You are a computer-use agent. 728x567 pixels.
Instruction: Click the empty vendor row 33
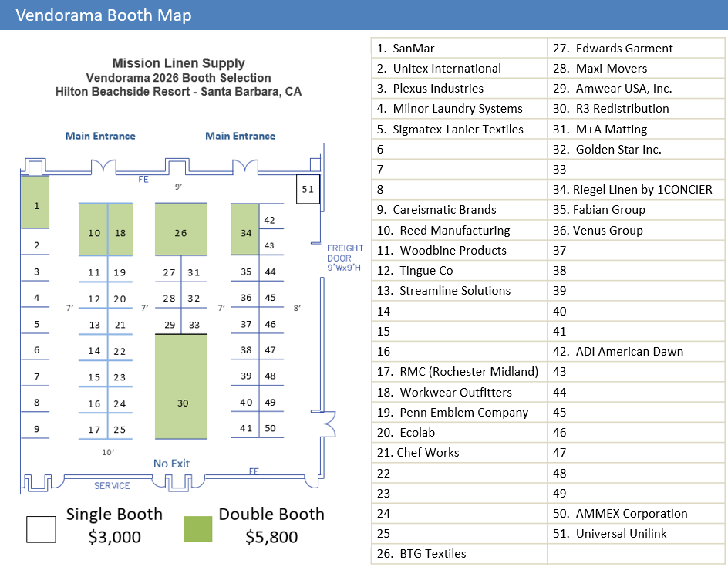(x=635, y=169)
